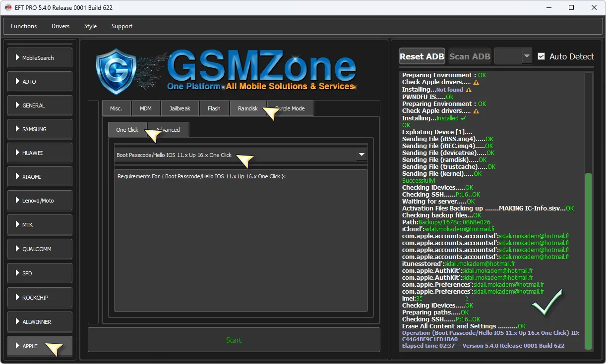Expand the APPLE category
The image size is (606, 364).
(40, 346)
